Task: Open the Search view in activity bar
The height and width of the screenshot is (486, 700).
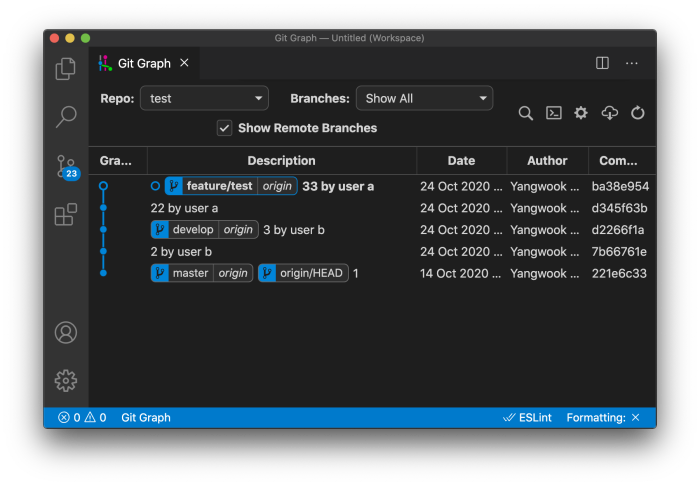Action: (x=66, y=117)
